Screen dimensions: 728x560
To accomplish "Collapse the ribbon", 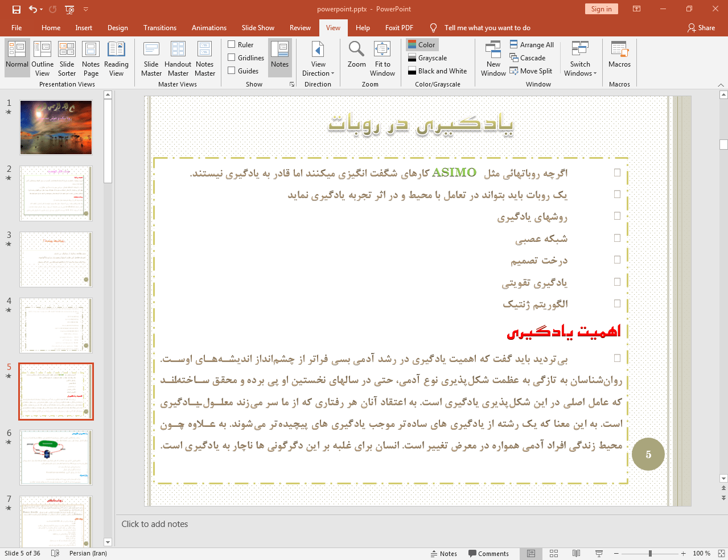I will click(x=721, y=85).
